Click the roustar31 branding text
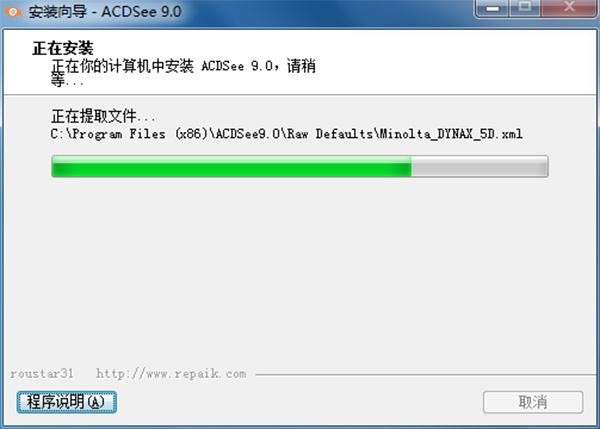 pyautogui.click(x=41, y=374)
